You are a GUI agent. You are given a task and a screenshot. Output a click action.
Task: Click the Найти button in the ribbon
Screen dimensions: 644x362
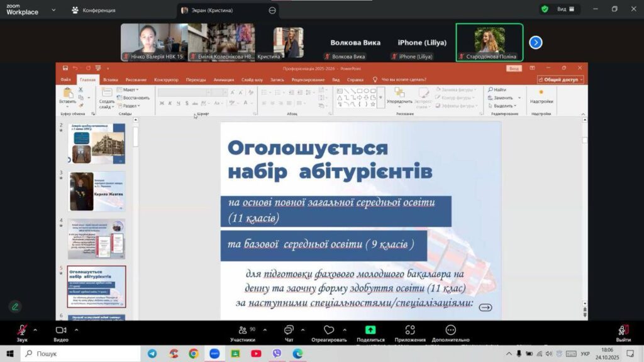coord(497,90)
